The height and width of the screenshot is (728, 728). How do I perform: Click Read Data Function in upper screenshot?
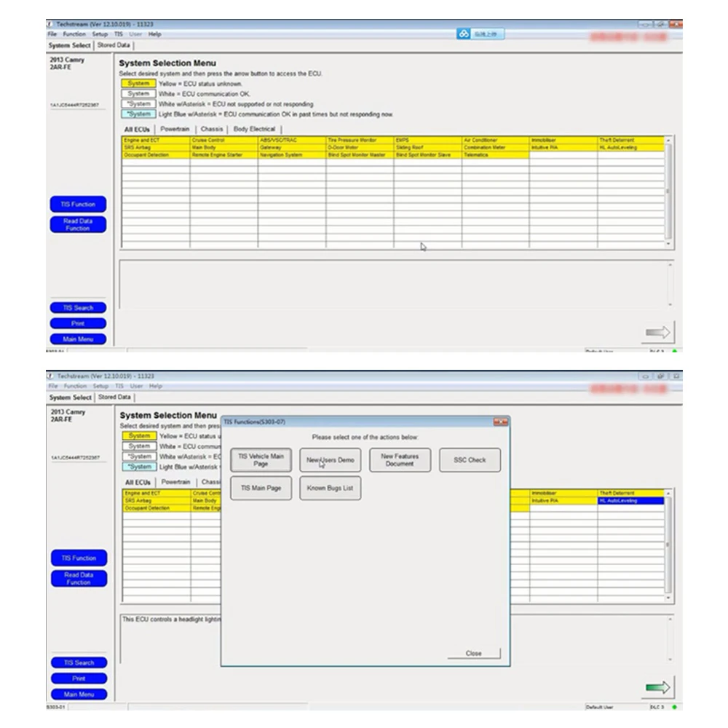pyautogui.click(x=78, y=225)
